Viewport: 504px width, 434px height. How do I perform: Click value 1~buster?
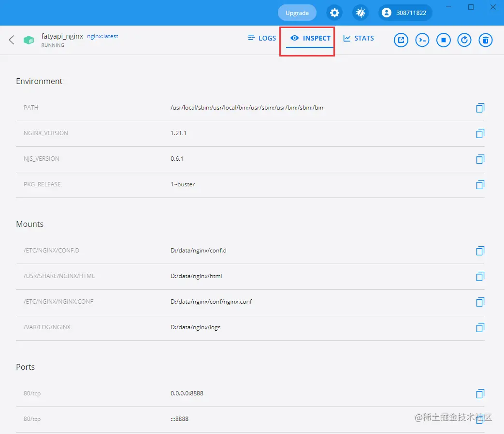[183, 184]
